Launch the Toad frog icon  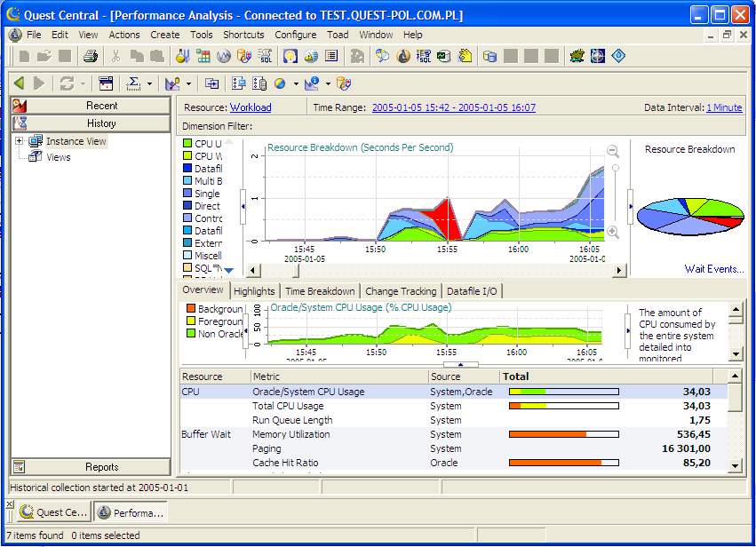click(x=577, y=56)
